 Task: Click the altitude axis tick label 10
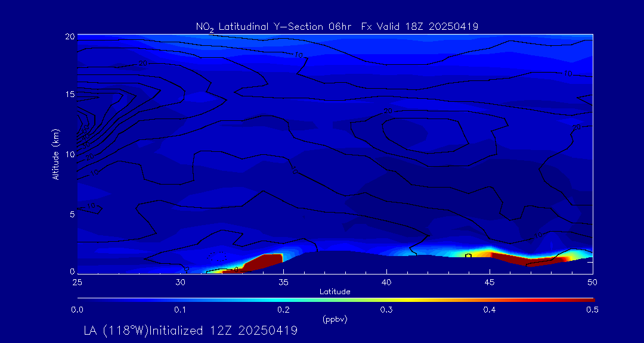click(x=70, y=154)
